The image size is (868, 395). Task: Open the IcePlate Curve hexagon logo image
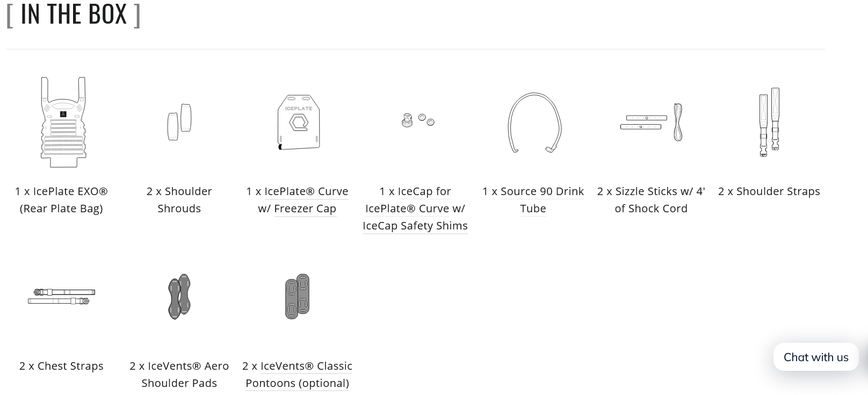[x=299, y=122]
